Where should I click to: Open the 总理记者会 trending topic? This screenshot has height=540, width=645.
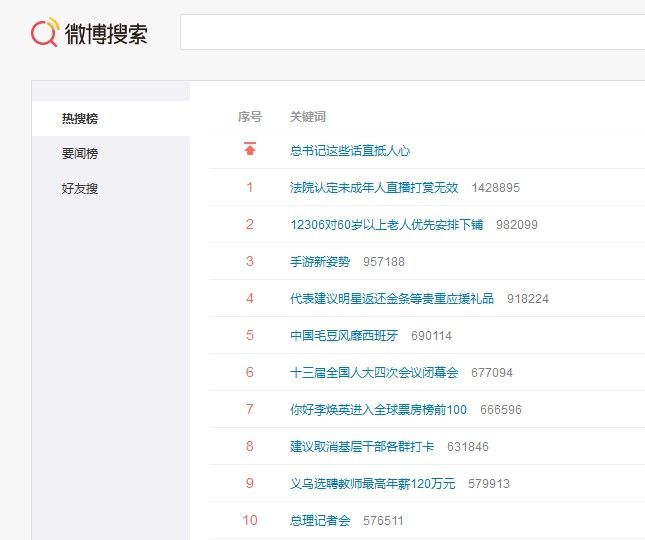320,521
